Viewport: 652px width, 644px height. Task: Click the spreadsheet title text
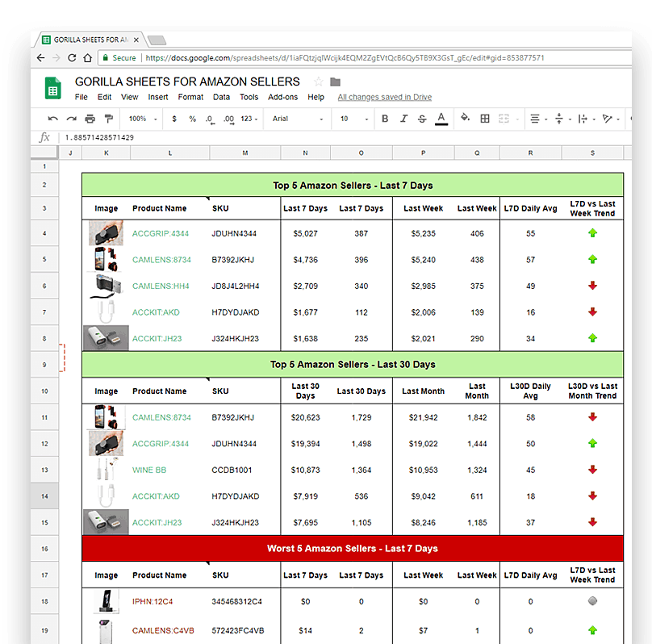tap(187, 82)
